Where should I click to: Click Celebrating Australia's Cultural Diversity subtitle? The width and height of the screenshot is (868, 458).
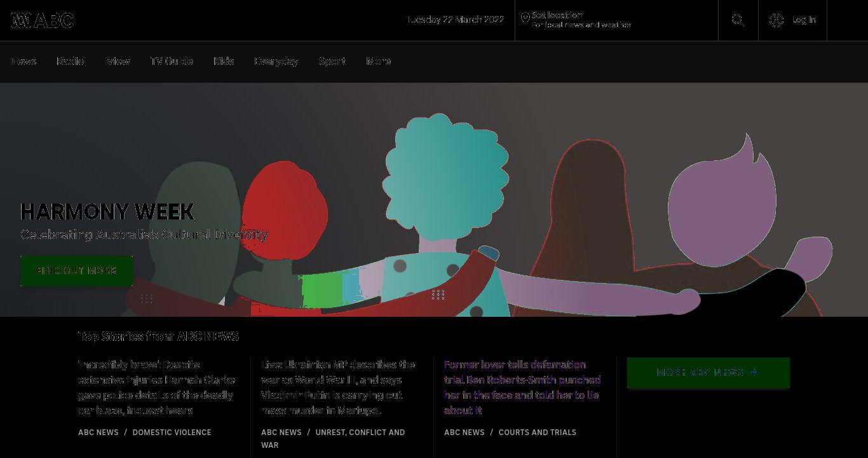pos(144,235)
